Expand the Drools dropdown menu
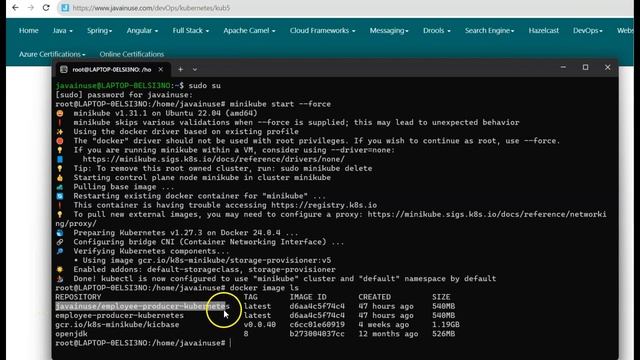This screenshot has height=360, width=640. 436,31
